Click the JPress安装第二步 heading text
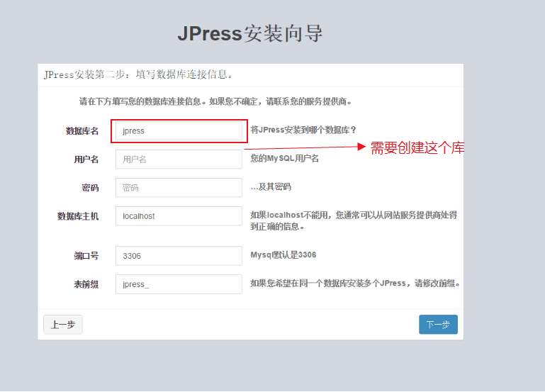The width and height of the screenshot is (545, 392). tap(138, 74)
